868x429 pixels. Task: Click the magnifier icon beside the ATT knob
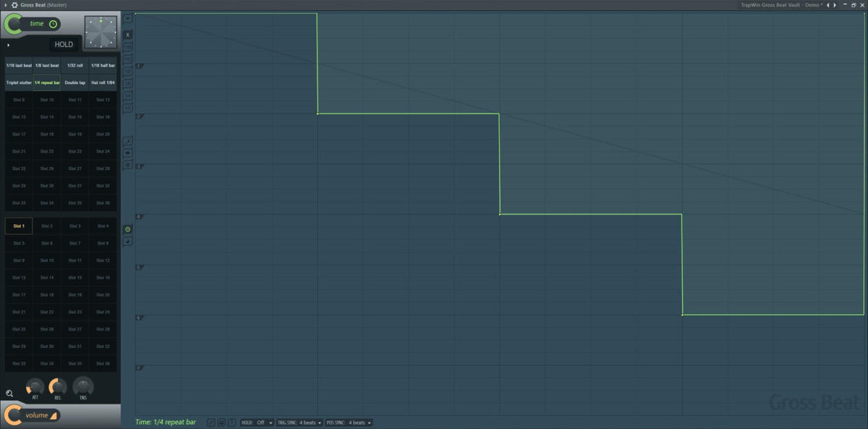[9, 394]
